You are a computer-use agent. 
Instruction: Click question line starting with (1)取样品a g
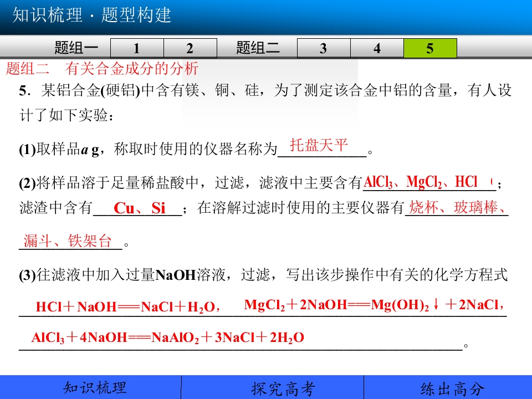[196, 149]
